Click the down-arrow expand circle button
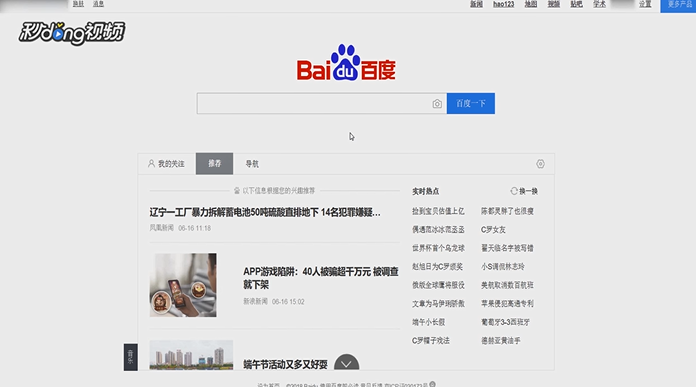Image resolution: width=696 pixels, height=387 pixels. [347, 363]
